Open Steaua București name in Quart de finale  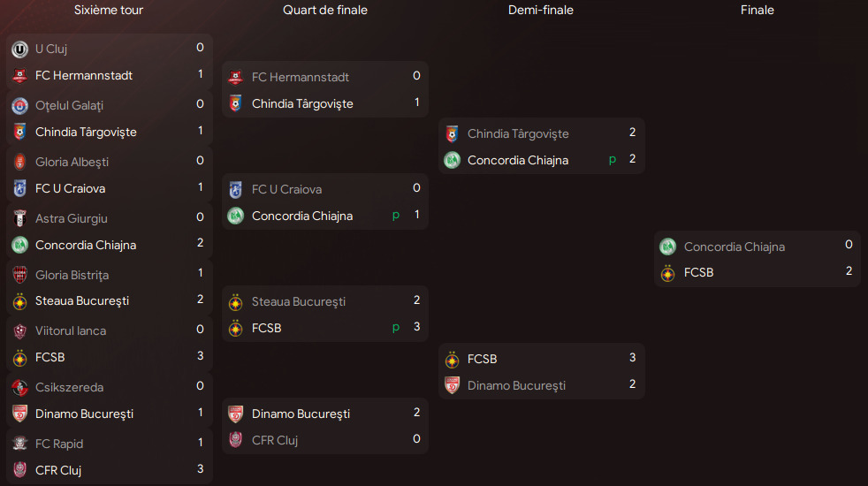tap(299, 301)
